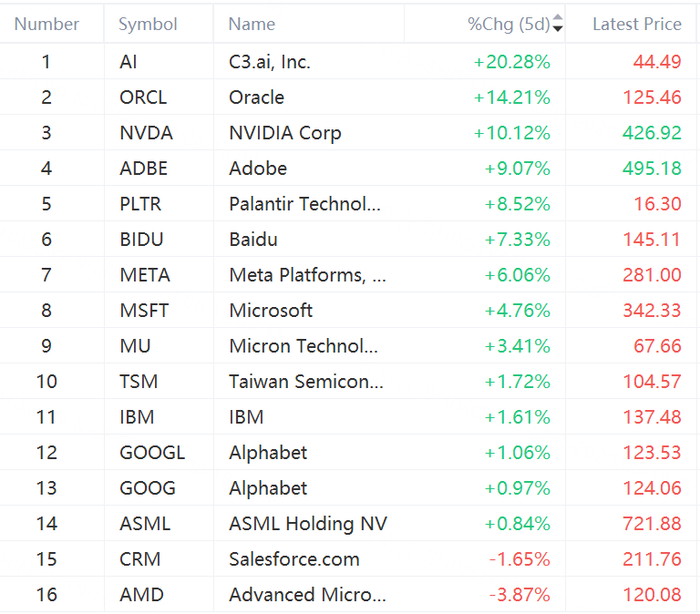Click the Number column header
The width and height of the screenshot is (700, 614).
(x=47, y=24)
